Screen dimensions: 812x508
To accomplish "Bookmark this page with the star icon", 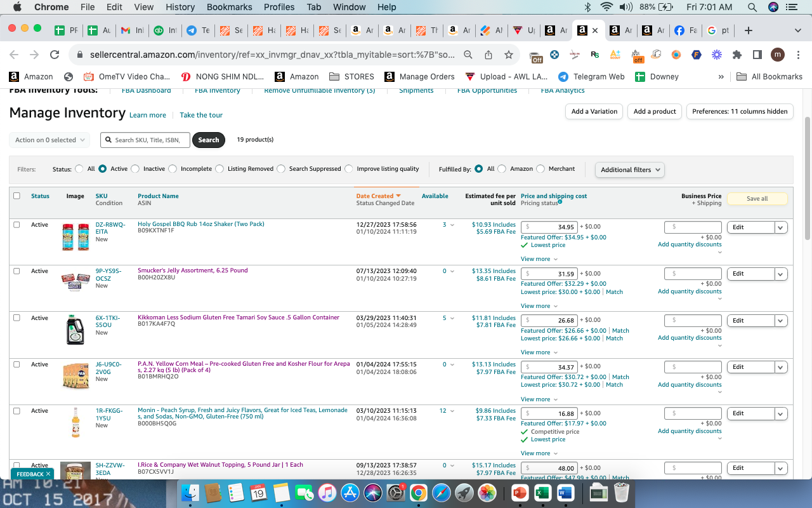I will (x=508, y=55).
